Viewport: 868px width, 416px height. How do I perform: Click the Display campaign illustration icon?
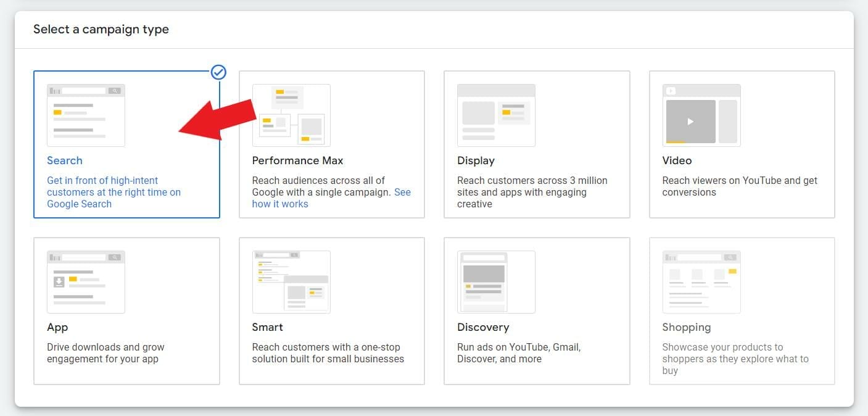click(x=496, y=115)
